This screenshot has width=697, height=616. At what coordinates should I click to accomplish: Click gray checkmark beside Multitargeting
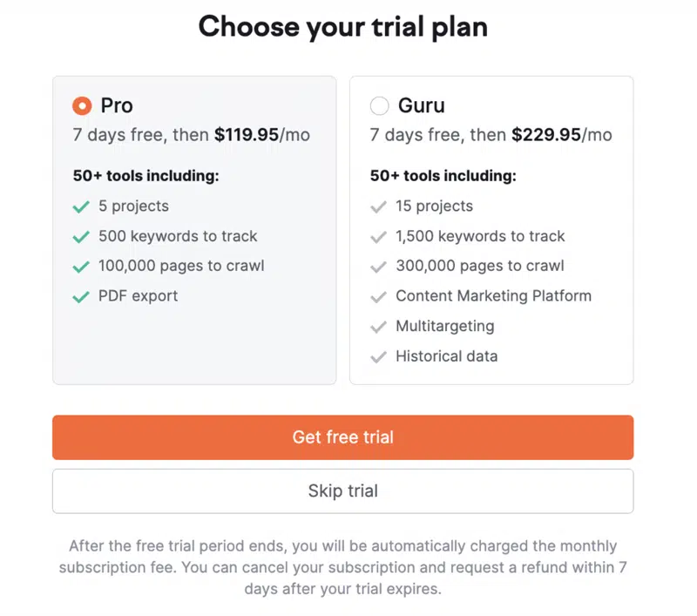378,327
